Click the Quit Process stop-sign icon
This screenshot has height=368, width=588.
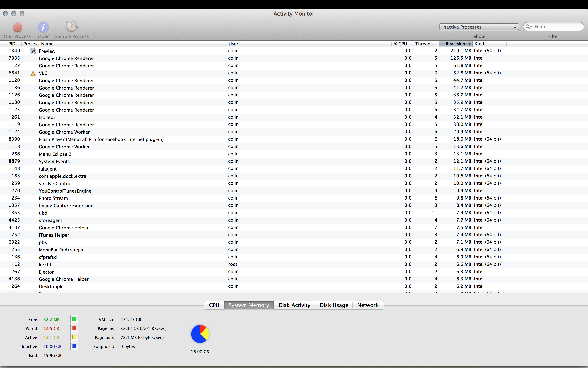click(x=18, y=27)
